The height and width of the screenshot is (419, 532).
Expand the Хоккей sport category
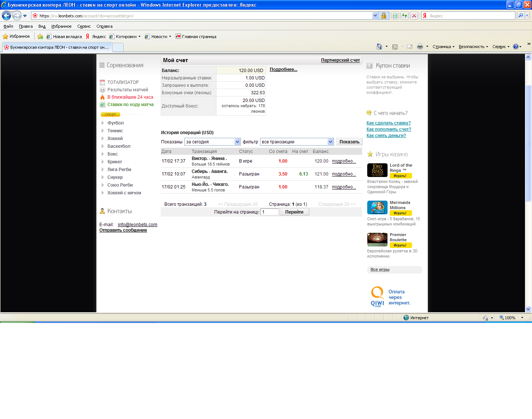(115, 139)
